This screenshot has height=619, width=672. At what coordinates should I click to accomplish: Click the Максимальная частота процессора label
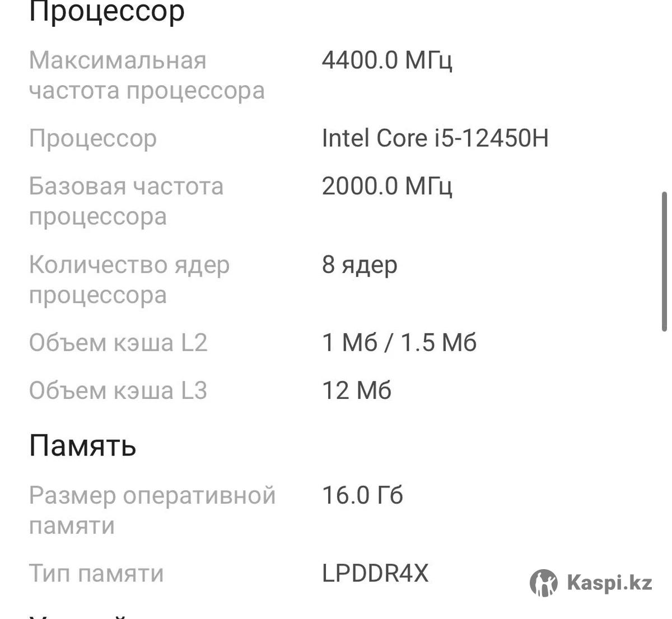[x=146, y=75]
